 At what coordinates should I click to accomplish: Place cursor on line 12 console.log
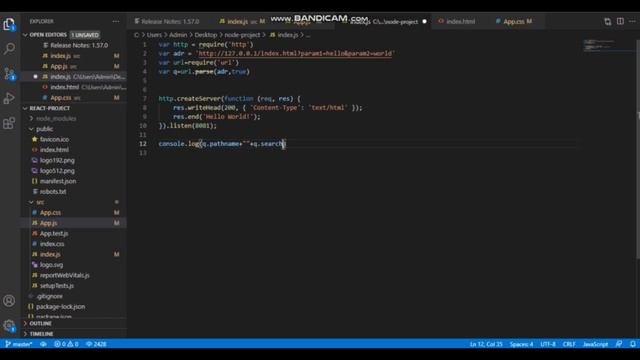pyautogui.click(x=222, y=144)
